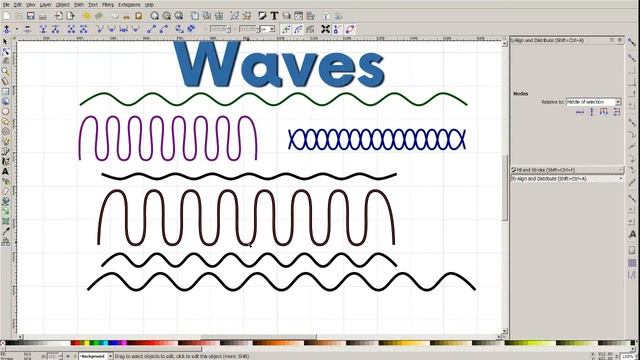The image size is (640, 360).
Task: Align selected nodes to a horizontal line
Action: [580, 112]
